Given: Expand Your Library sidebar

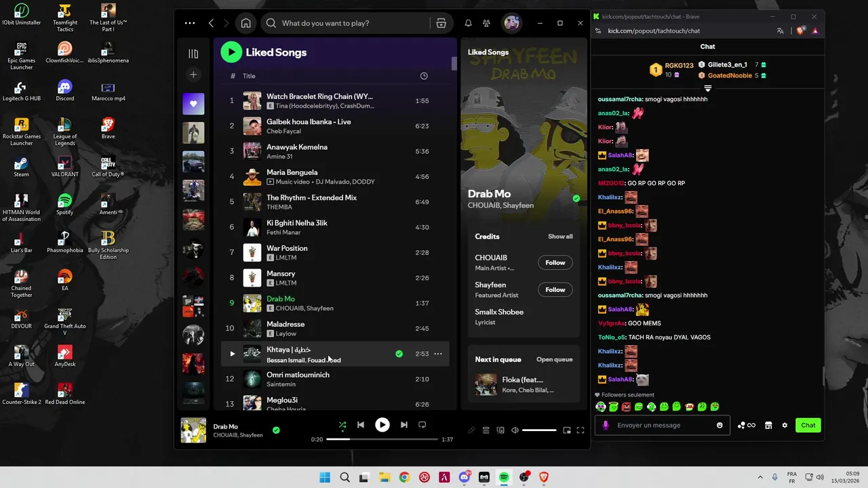Looking at the screenshot, I should coord(193,54).
